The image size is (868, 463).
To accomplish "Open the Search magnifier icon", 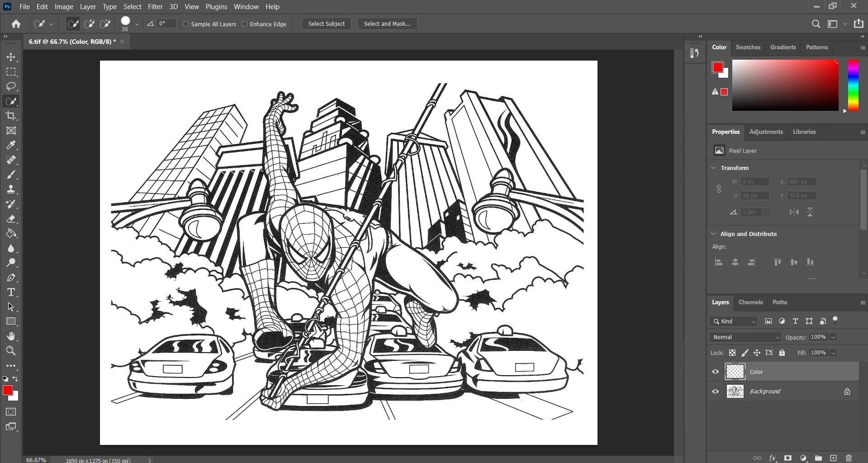I will coord(816,24).
